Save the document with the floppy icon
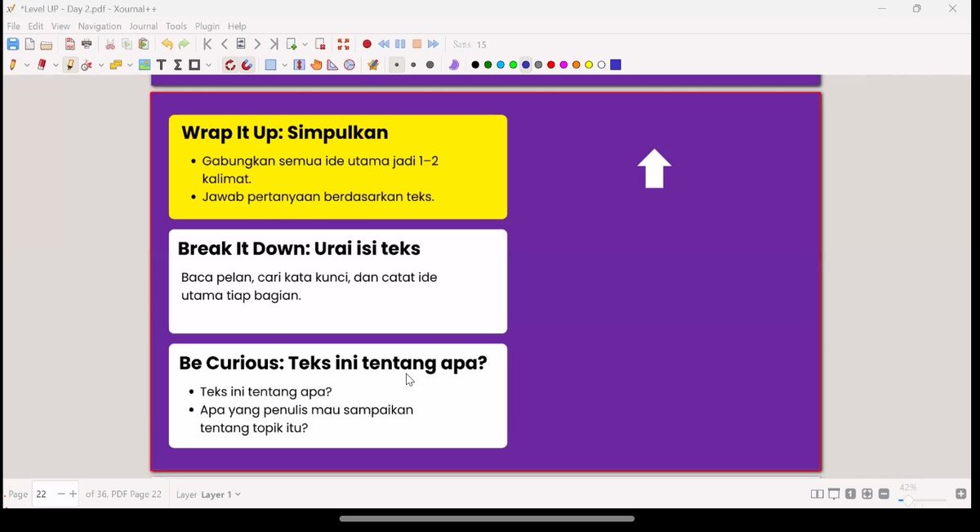This screenshot has width=980, height=532. tap(13, 44)
